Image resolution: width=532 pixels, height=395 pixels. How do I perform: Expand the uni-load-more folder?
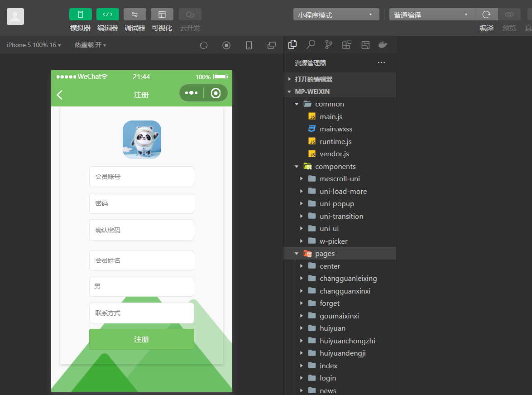pos(340,192)
